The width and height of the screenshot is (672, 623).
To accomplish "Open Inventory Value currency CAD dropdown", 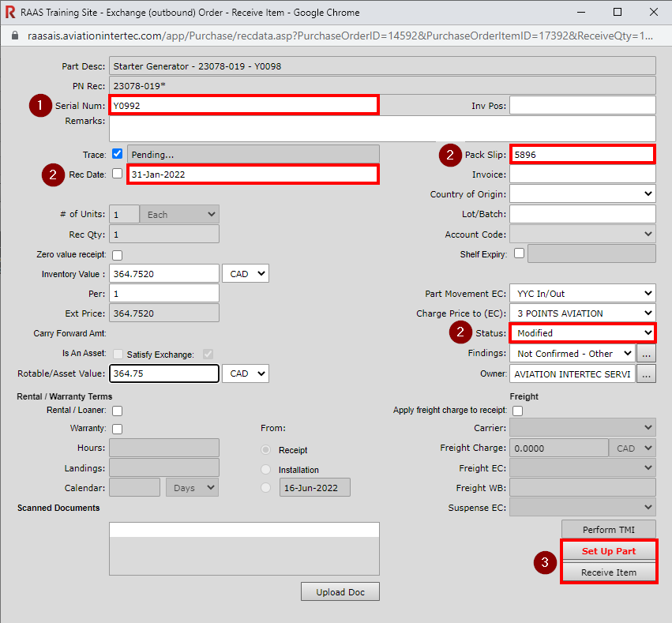I will click(x=246, y=274).
